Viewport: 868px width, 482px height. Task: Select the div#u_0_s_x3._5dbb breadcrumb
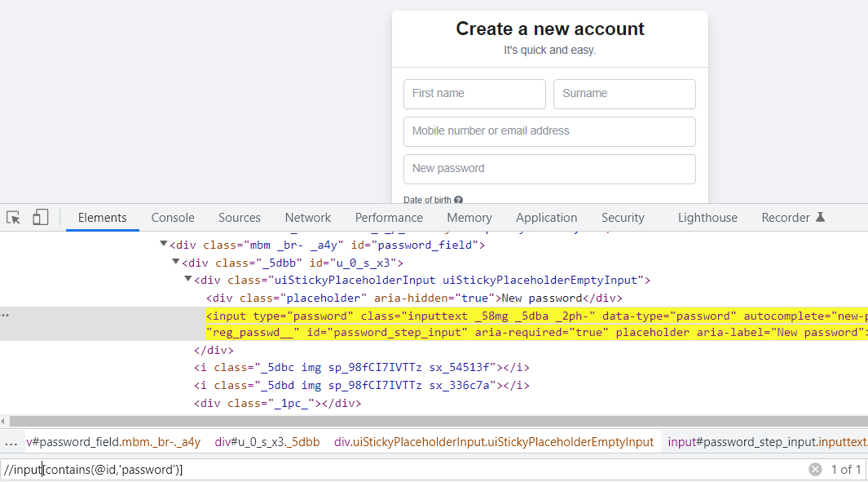(x=267, y=442)
